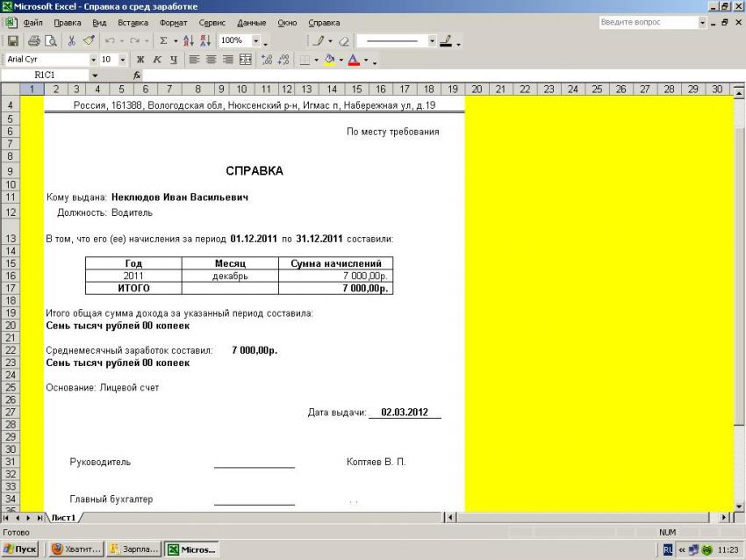Click the Merge and Center icon

245,61
